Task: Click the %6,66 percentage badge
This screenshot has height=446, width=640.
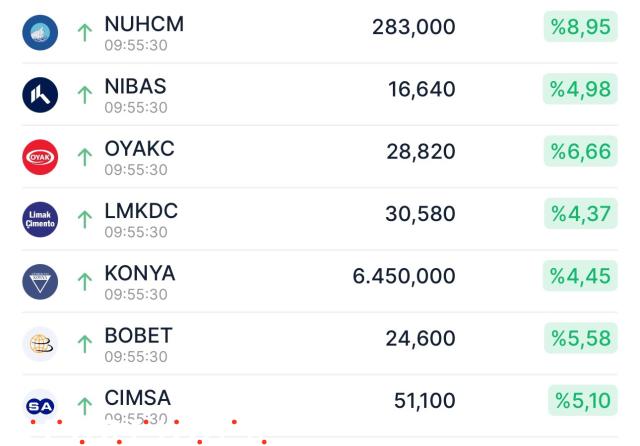Action: click(x=580, y=151)
